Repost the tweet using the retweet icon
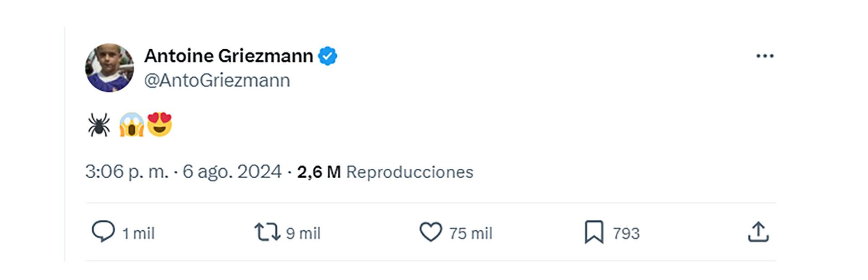Screen dimensions: 868x280 tap(267, 232)
